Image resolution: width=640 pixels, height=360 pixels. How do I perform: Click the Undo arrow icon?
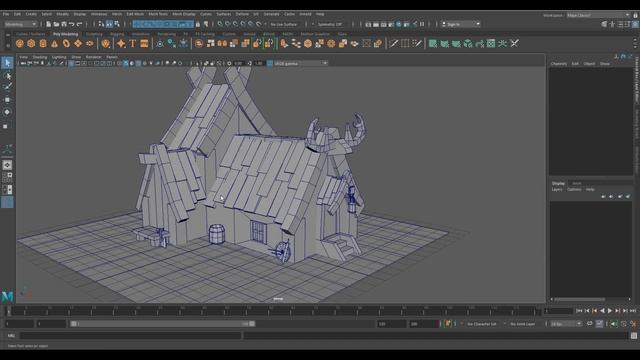pyautogui.click(x=71, y=24)
